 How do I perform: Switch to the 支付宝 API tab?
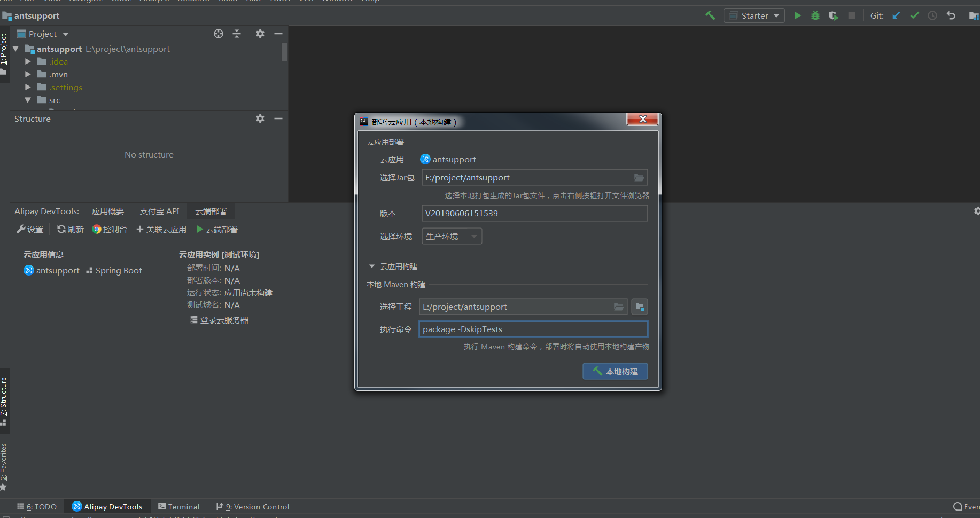159,211
